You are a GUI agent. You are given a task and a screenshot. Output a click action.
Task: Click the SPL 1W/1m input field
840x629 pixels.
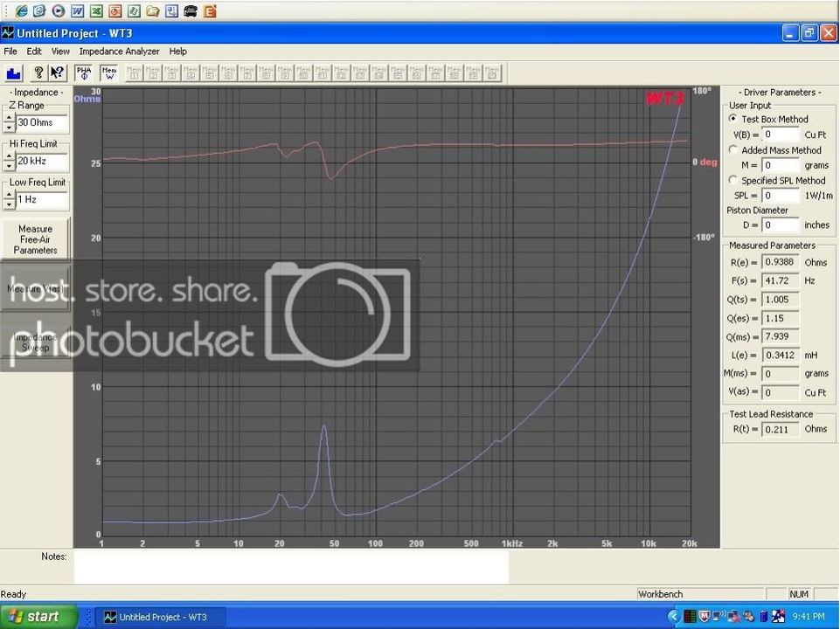point(781,196)
